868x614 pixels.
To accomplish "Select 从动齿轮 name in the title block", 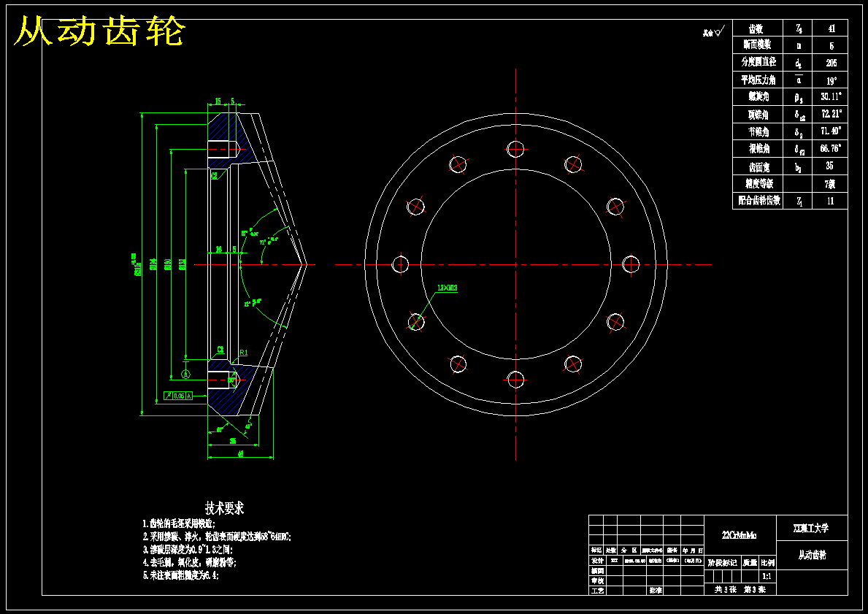I will point(812,556).
